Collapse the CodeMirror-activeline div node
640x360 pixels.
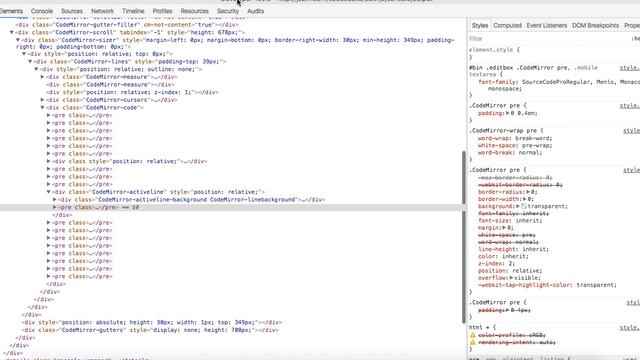tap(49, 192)
